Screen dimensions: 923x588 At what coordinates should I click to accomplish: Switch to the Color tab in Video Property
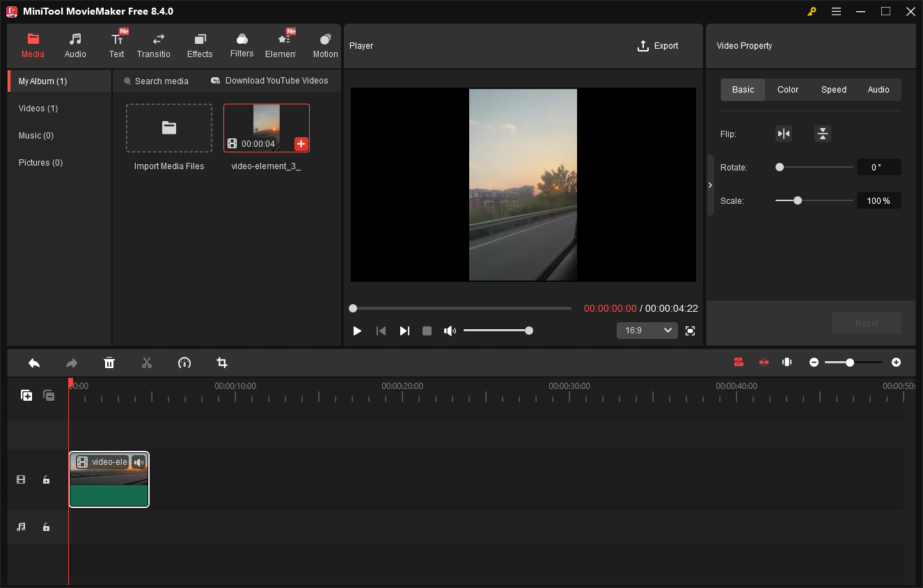point(787,89)
